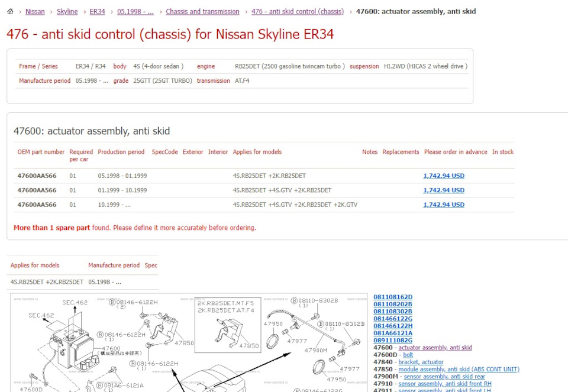Open 476 - anti skid control (chassis) breadcrumb
This screenshot has width=568, height=392.
pos(298,12)
